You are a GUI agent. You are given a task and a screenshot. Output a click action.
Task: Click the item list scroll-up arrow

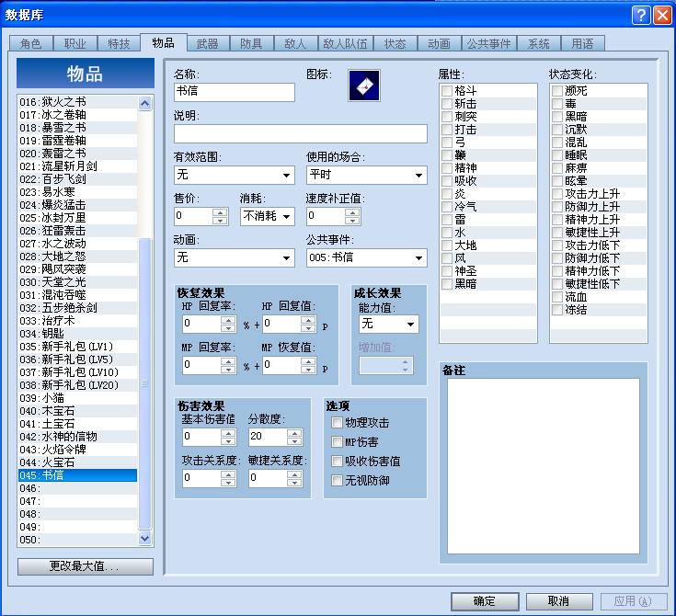(145, 103)
